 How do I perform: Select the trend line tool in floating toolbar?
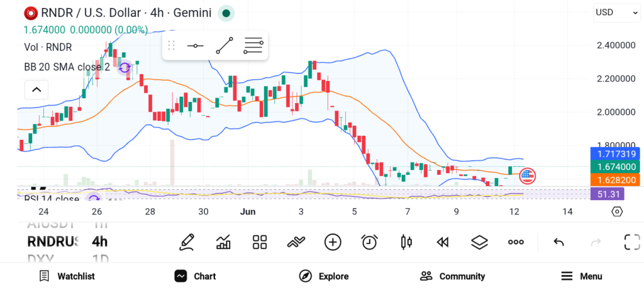[x=225, y=45]
